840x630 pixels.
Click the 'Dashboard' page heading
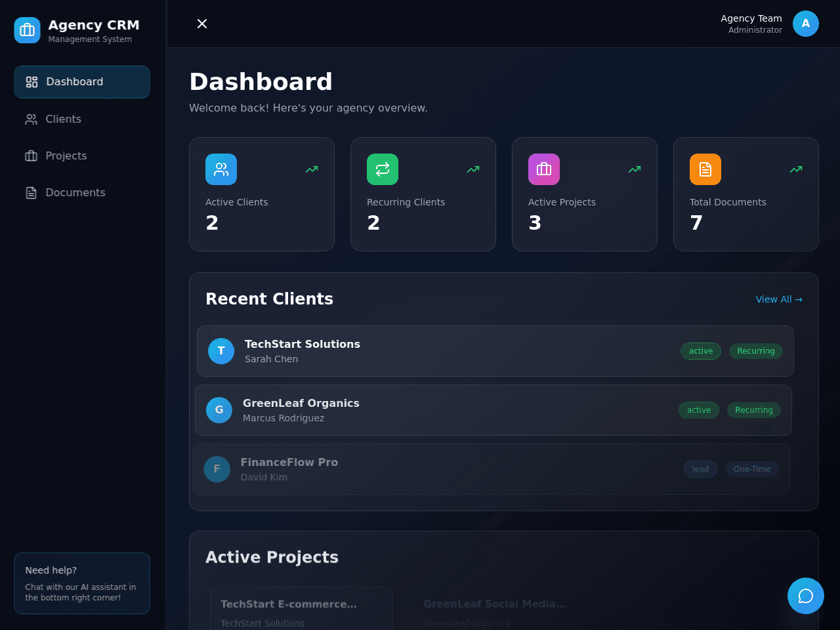261,82
